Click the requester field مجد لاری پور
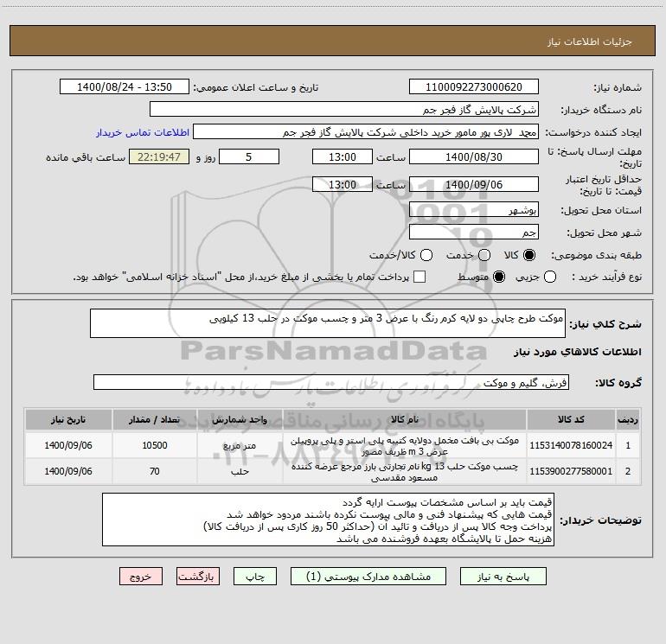This screenshot has width=666, height=644. 366,132
